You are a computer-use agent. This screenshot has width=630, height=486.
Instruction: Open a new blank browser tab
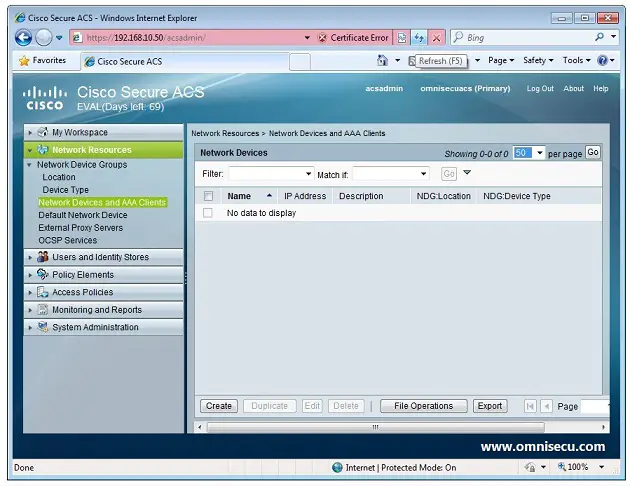pyautogui.click(x=300, y=62)
